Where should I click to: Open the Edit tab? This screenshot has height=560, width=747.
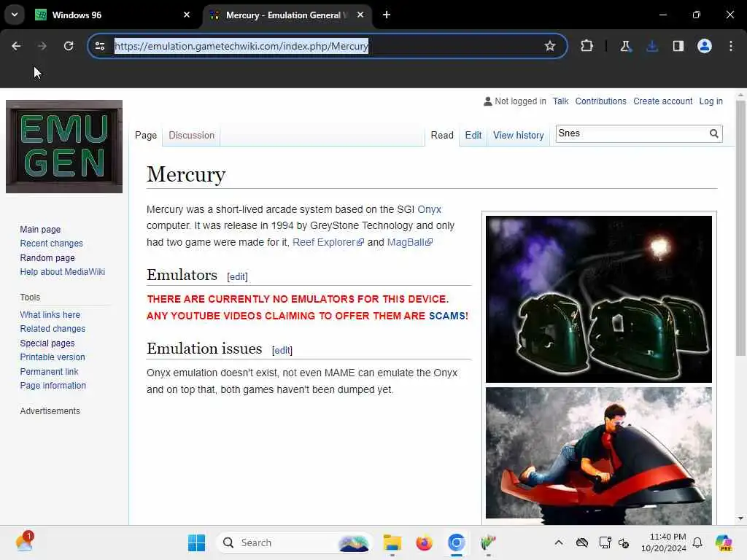pyautogui.click(x=473, y=135)
